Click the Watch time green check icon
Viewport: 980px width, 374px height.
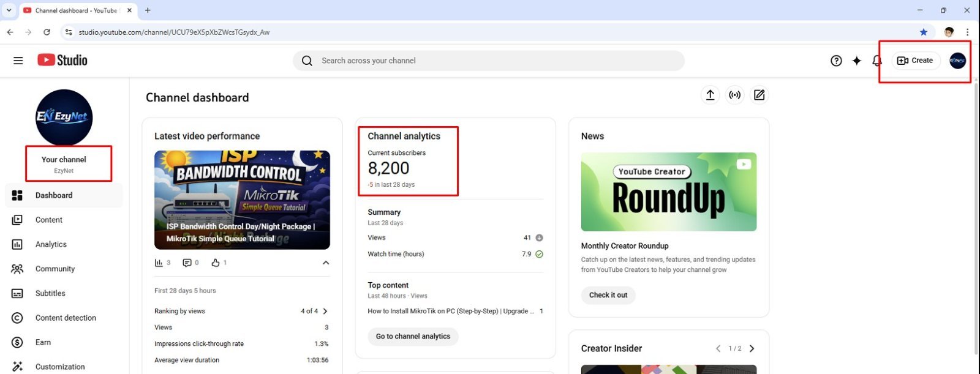(x=539, y=254)
